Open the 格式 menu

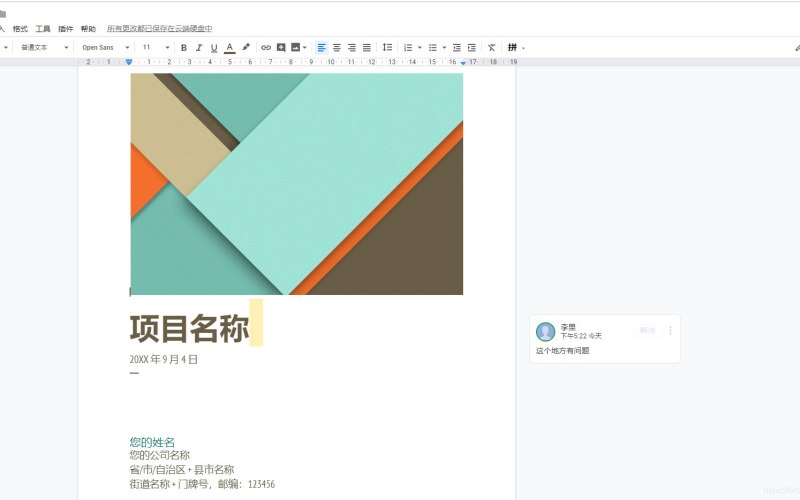pos(20,29)
